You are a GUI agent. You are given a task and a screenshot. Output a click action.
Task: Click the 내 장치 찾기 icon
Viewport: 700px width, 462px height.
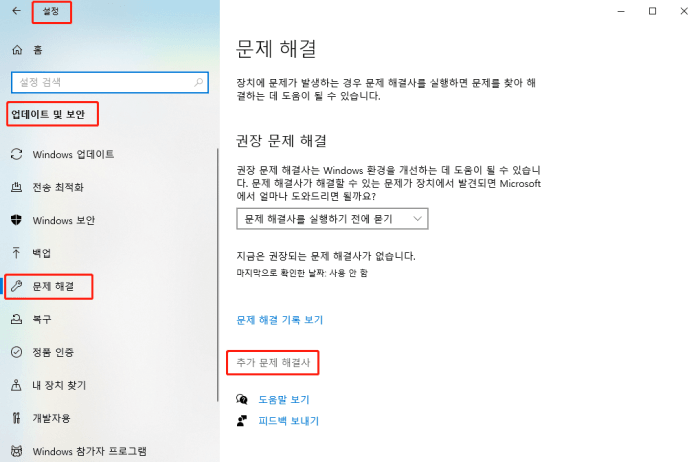click(16, 385)
